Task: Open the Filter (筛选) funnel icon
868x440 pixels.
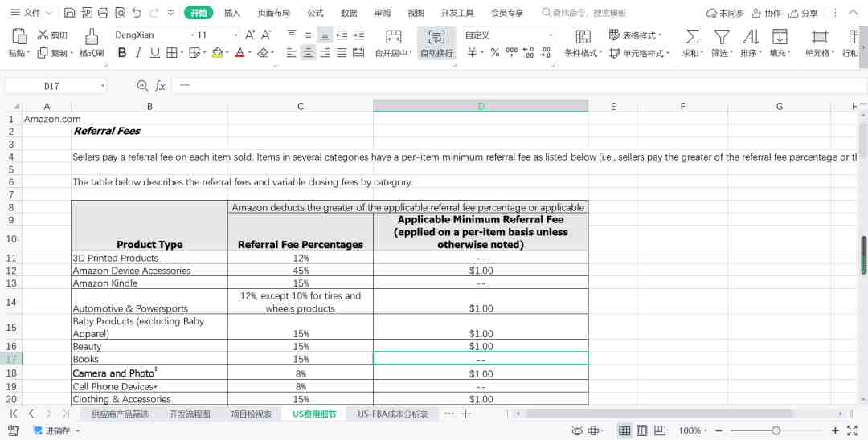Action: [x=722, y=36]
